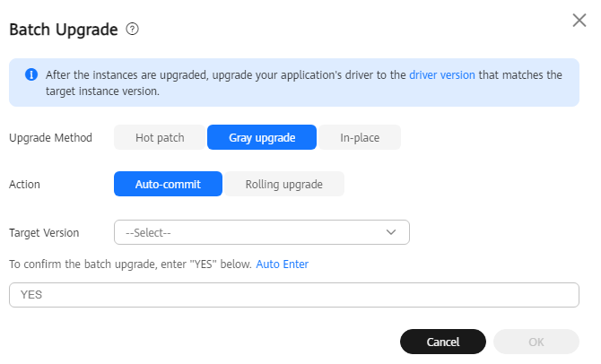The width and height of the screenshot is (601, 364).
Task: Click the blue info icon in the banner
Action: click(x=31, y=74)
